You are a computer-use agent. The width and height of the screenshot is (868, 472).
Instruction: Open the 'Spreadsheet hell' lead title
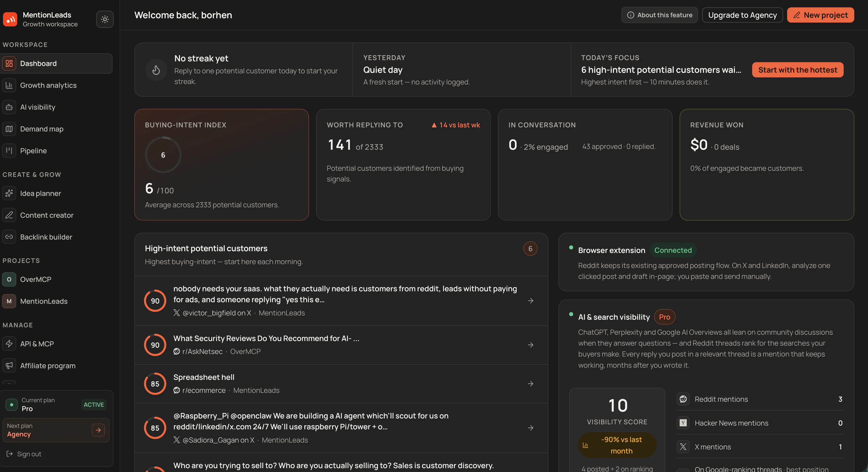(204, 377)
